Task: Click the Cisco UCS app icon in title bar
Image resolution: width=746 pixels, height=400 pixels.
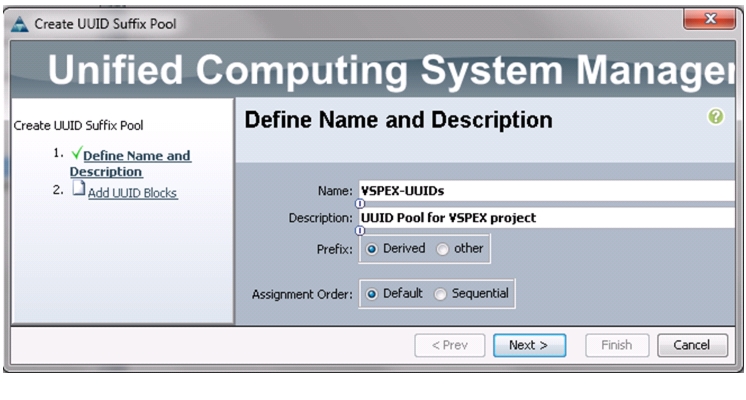Action: (x=20, y=24)
